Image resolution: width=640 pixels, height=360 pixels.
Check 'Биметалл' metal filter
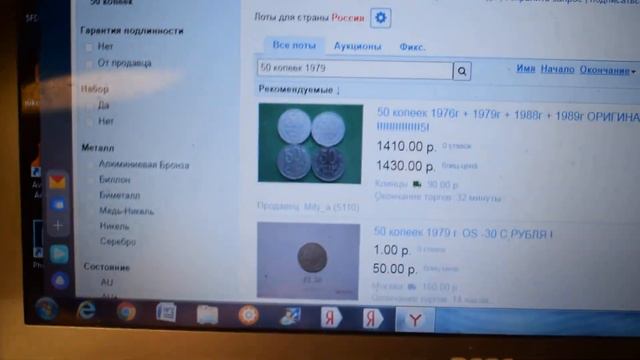(x=91, y=196)
